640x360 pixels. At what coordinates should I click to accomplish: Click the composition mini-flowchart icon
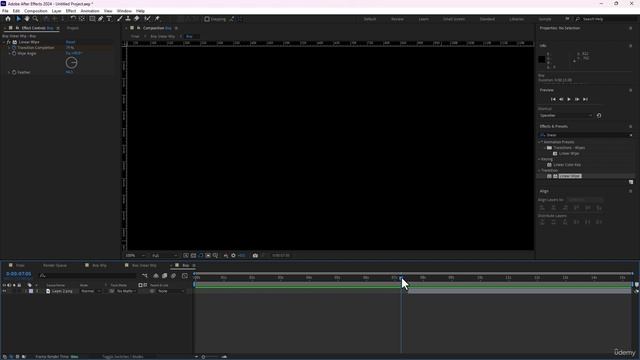click(145, 276)
